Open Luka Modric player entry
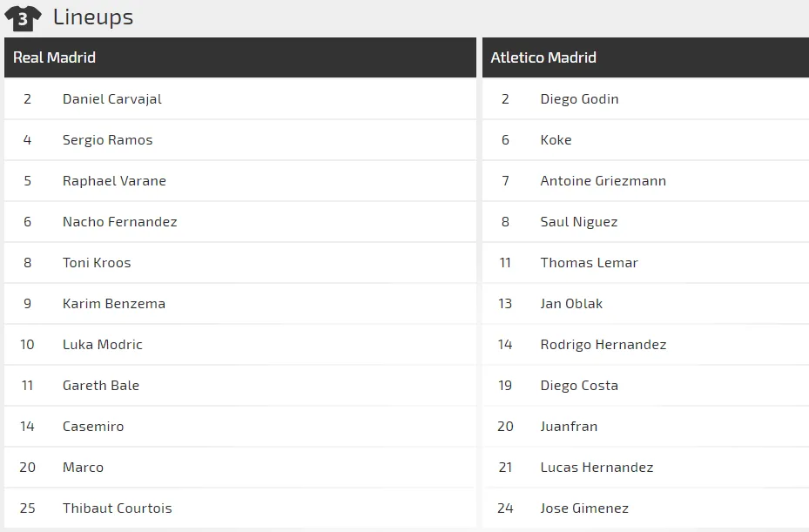The width and height of the screenshot is (809, 532). pos(103,345)
